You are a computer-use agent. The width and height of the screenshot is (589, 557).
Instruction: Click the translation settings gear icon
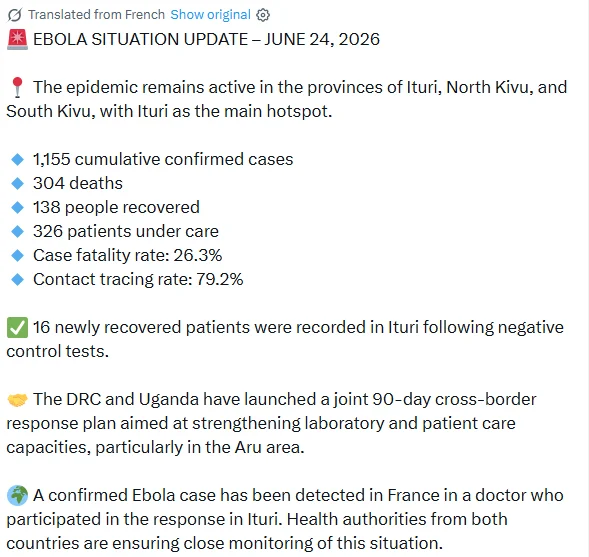point(263,15)
